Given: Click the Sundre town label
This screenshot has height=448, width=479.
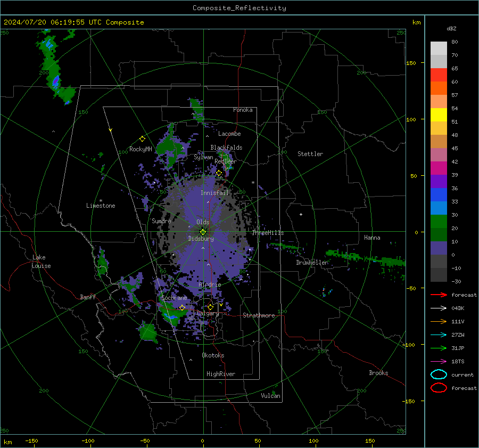Looking at the screenshot, I should tap(161, 221).
